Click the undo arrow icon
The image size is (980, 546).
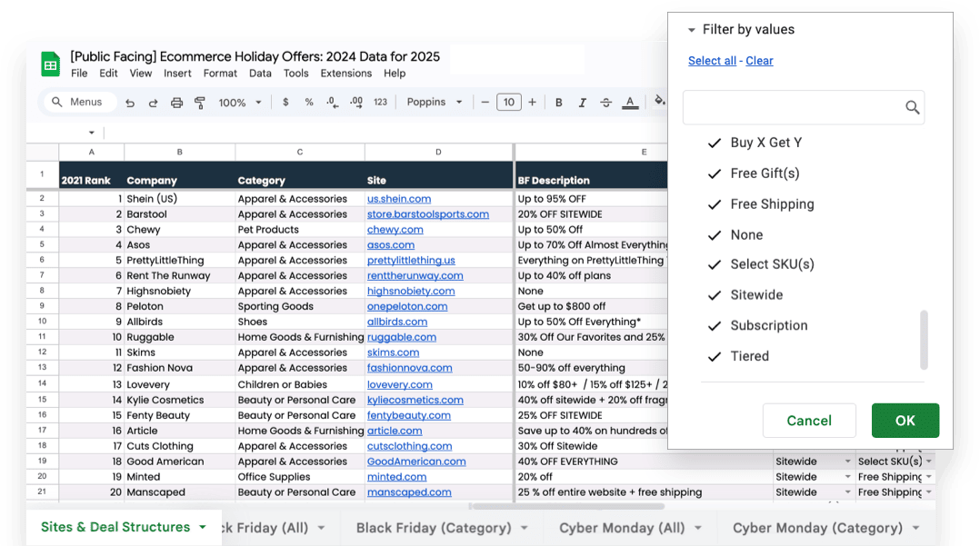[x=130, y=103]
